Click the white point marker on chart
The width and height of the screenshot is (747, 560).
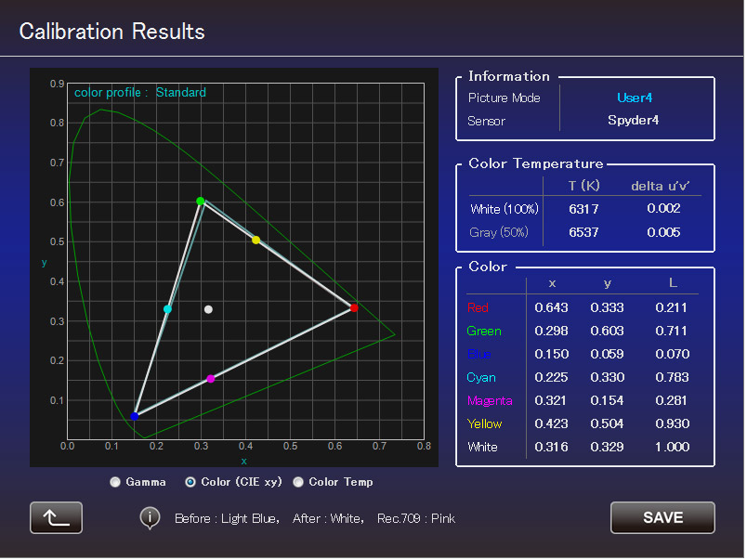[x=208, y=309]
